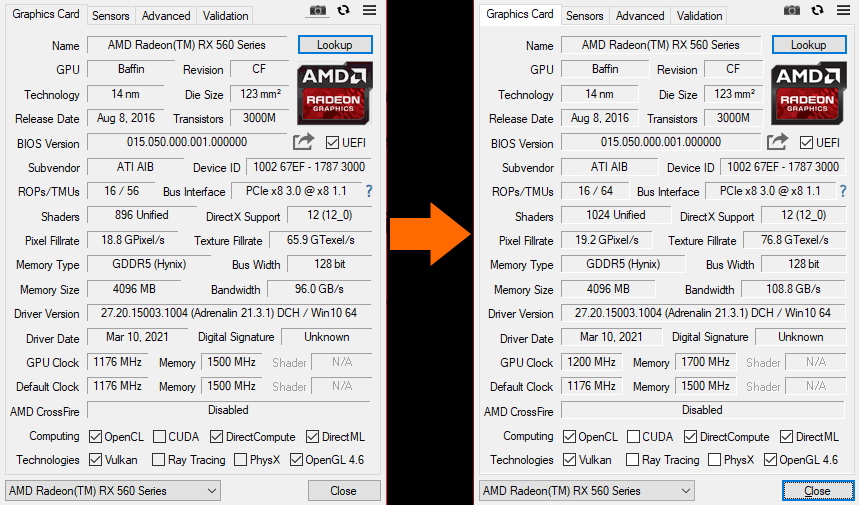The height and width of the screenshot is (505, 859).
Task: Toggle DirectCompute checkbox in right window
Action: [690, 437]
